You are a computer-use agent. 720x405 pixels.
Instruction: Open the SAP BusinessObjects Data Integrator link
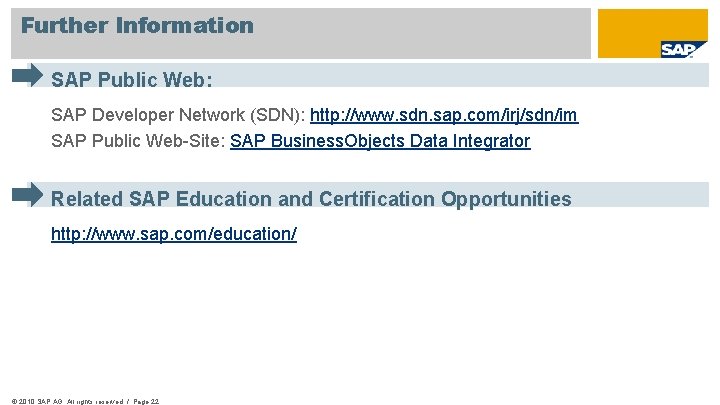380,141
